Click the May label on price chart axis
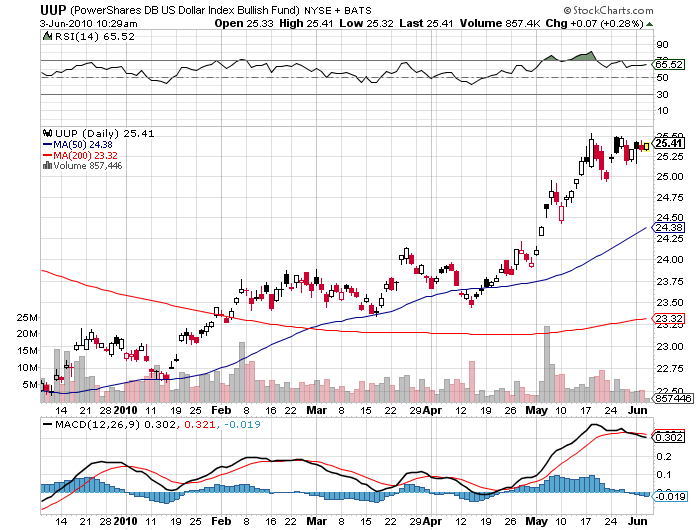 click(536, 410)
